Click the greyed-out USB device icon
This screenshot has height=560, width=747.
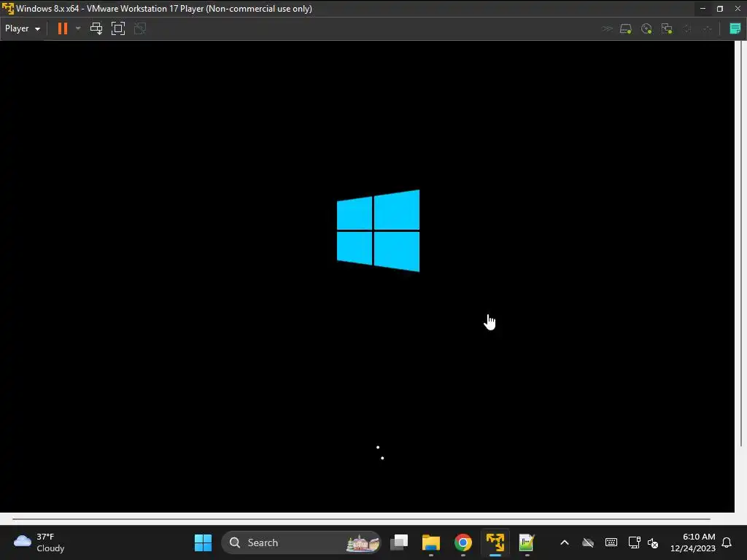click(708, 29)
